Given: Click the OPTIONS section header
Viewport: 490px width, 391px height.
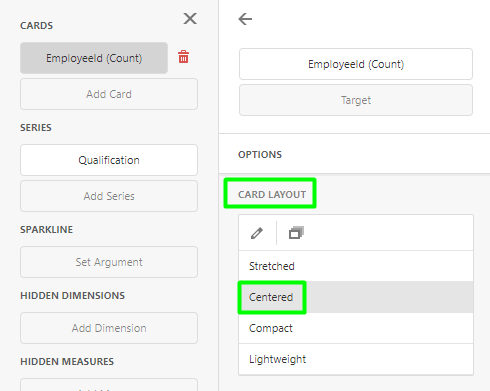Looking at the screenshot, I should point(260,155).
